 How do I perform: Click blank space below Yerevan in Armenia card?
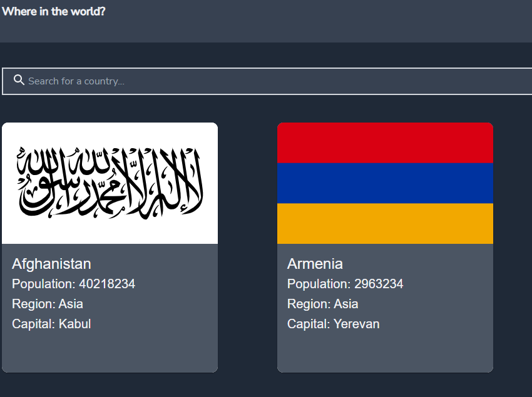385,352
